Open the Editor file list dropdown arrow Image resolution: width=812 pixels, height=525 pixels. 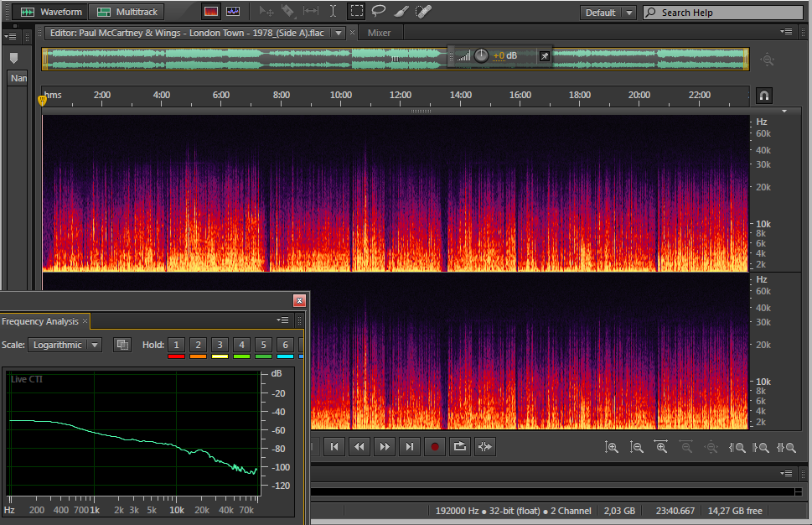(339, 33)
